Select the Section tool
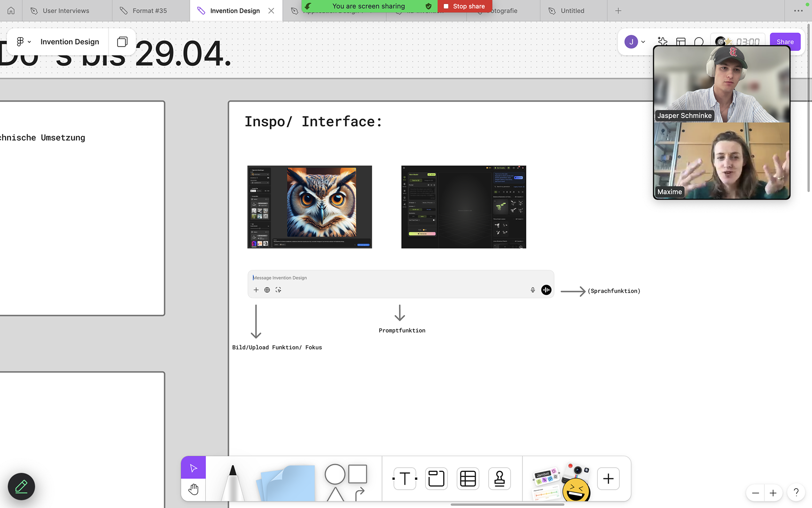 pos(436,479)
